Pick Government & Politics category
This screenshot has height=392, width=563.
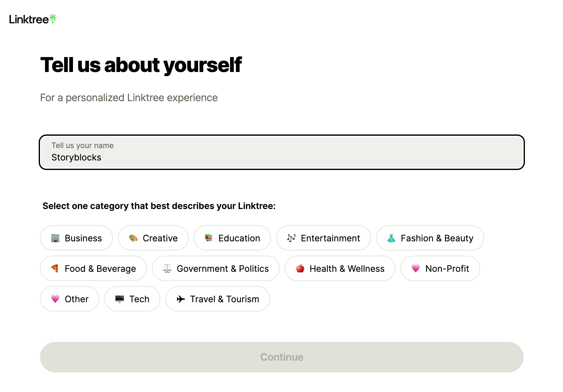click(216, 268)
